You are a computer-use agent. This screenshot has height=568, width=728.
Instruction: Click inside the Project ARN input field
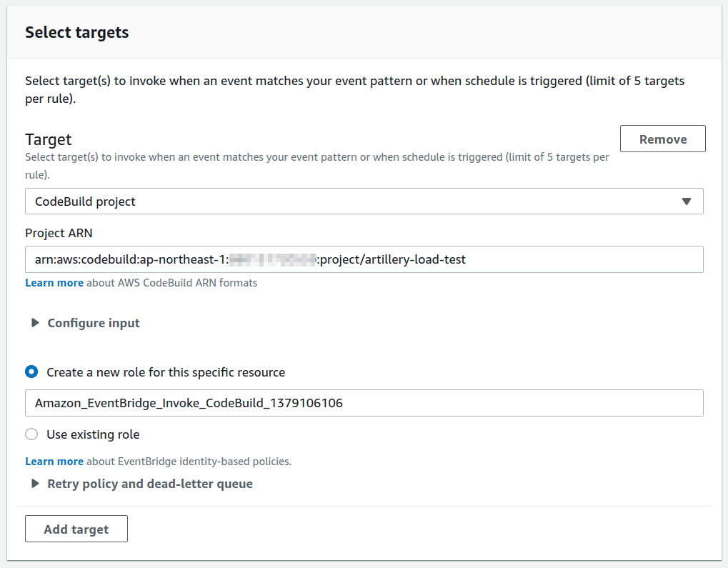tap(364, 259)
